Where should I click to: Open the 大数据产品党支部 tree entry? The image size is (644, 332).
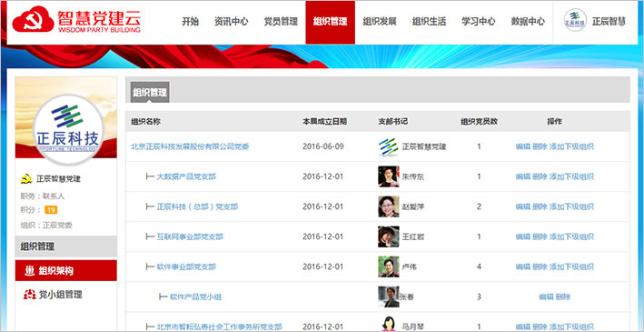[x=186, y=176]
